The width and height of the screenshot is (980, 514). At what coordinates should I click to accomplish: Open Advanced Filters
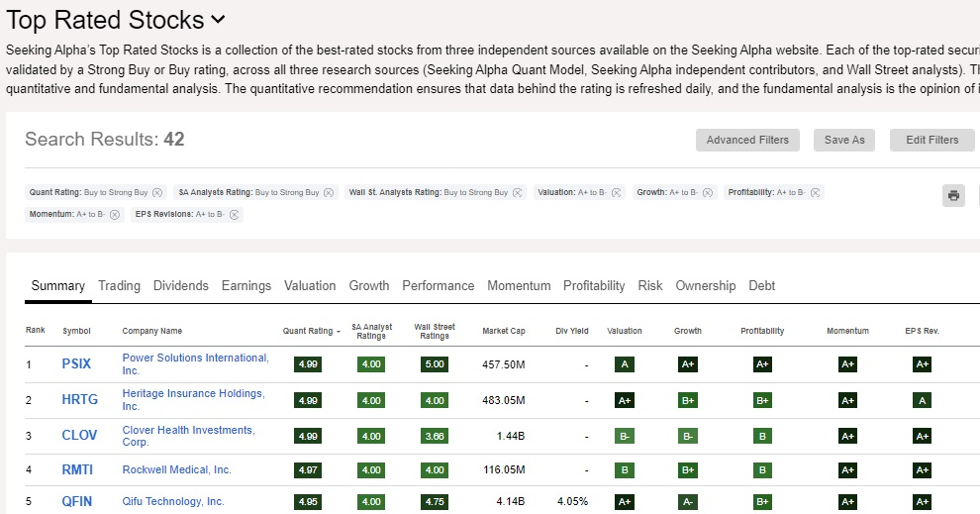(747, 140)
